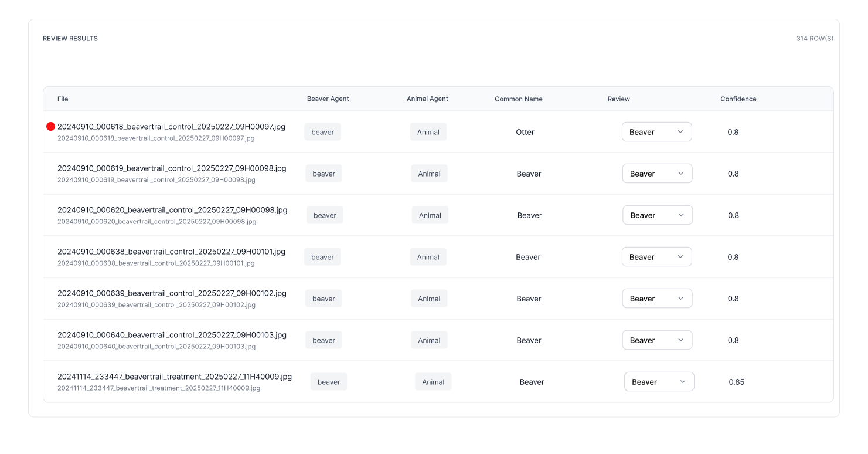The width and height of the screenshot is (868, 454).
Task: Open Review dropdown for file 000620
Action: point(657,215)
